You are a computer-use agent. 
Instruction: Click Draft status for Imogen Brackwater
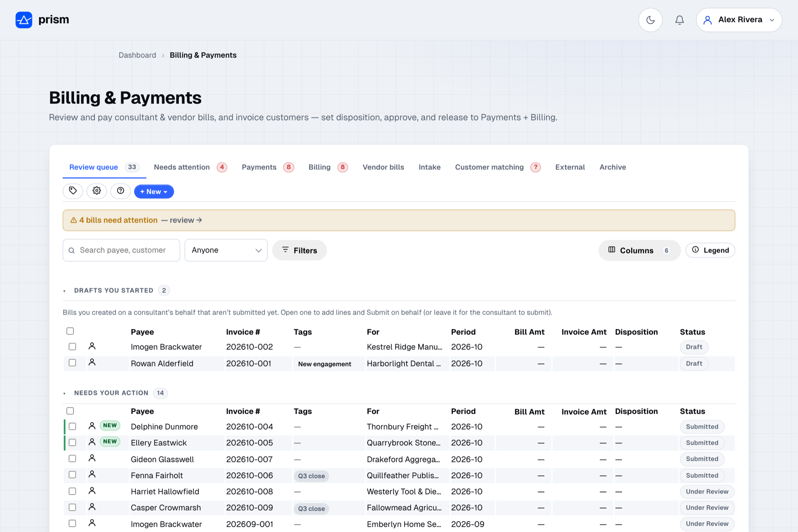tap(694, 347)
